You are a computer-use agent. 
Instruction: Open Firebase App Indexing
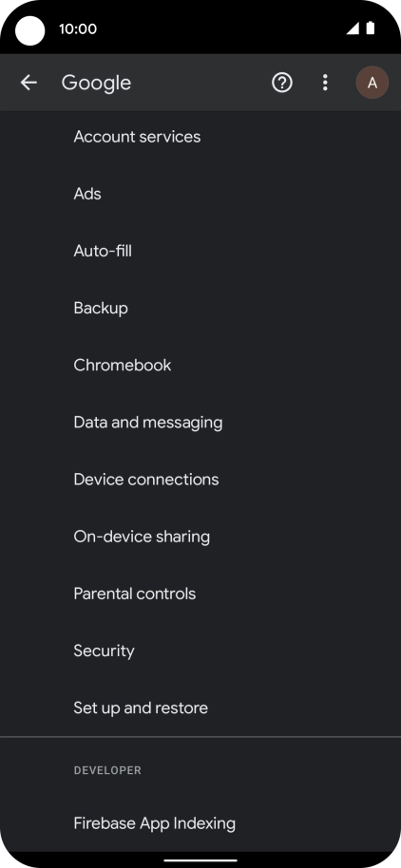pyautogui.click(x=200, y=823)
